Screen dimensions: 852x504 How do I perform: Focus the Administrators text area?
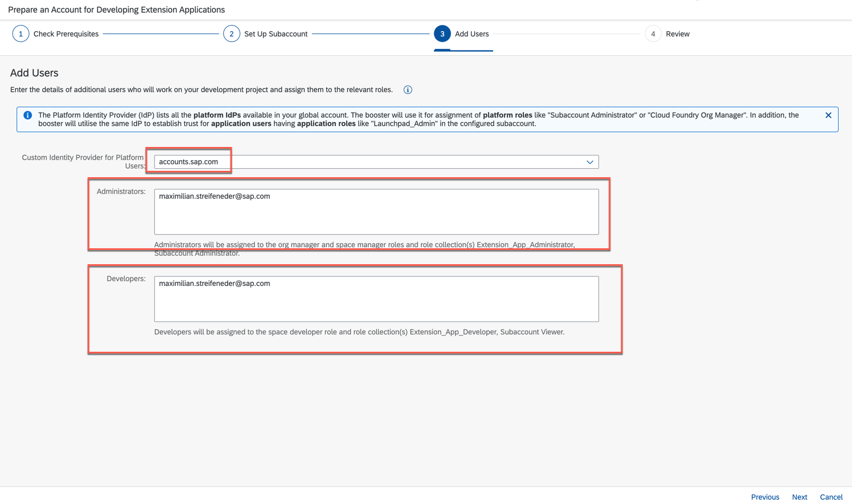[376, 212]
